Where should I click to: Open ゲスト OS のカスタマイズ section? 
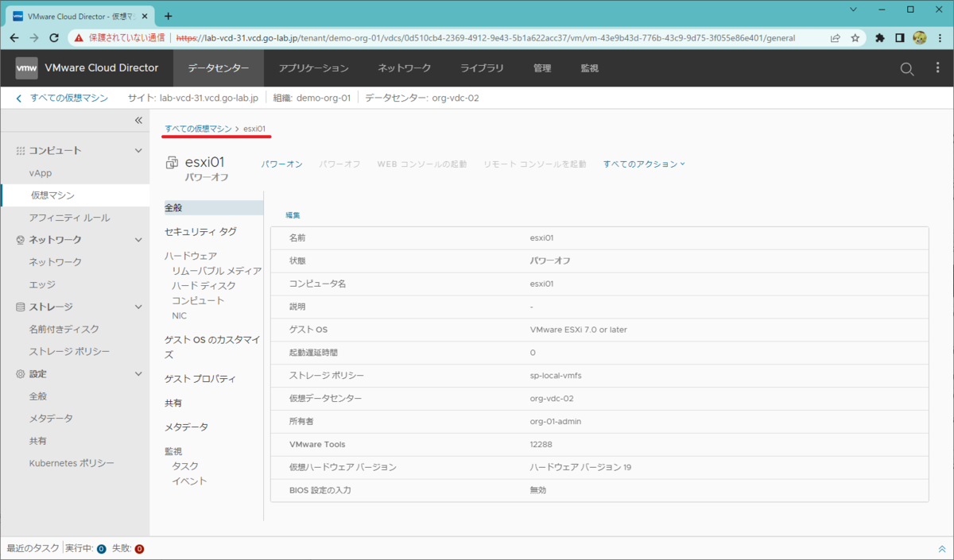(x=212, y=347)
